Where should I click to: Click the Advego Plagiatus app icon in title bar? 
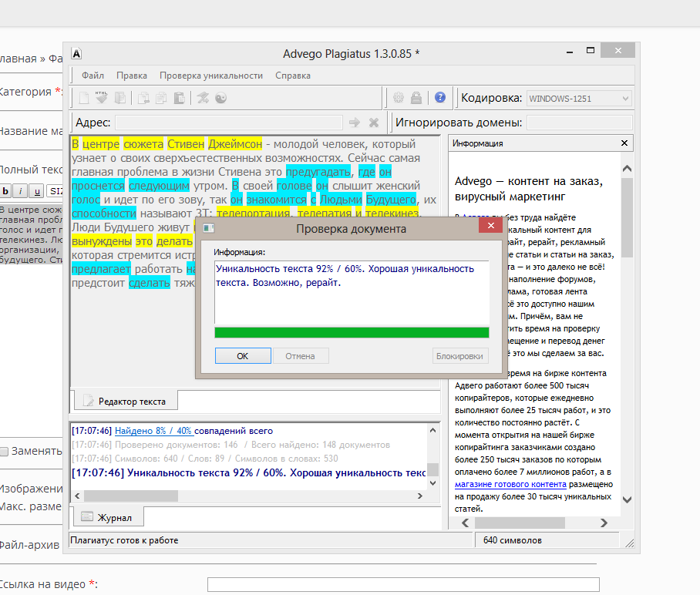tap(77, 53)
